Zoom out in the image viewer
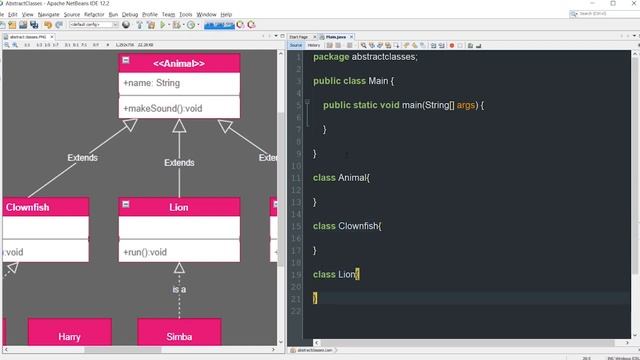This screenshot has height=360, width=640. [7, 45]
